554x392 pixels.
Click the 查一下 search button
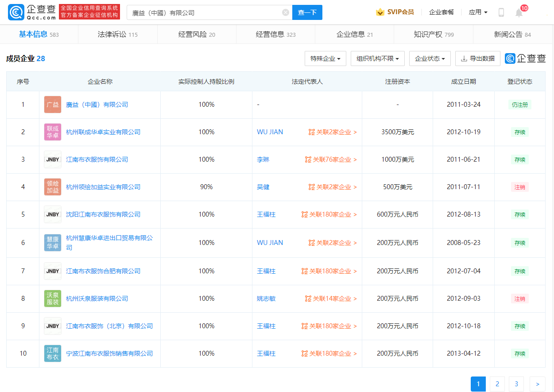coord(307,12)
